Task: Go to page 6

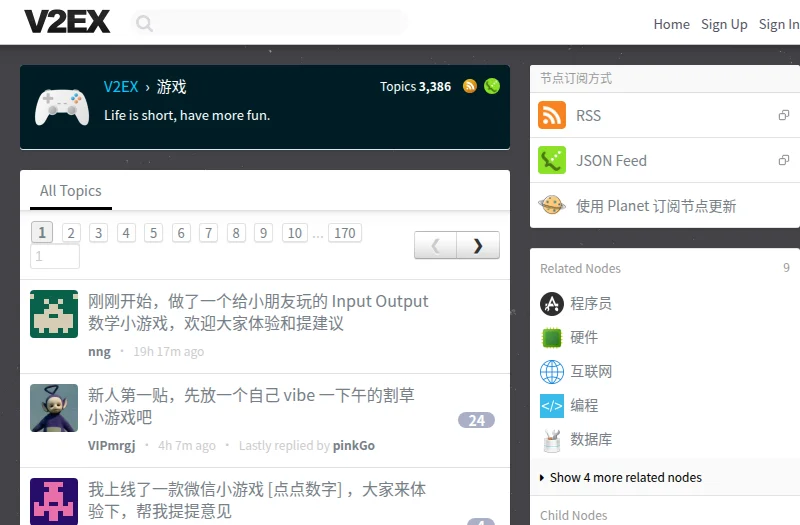Action: click(x=181, y=233)
